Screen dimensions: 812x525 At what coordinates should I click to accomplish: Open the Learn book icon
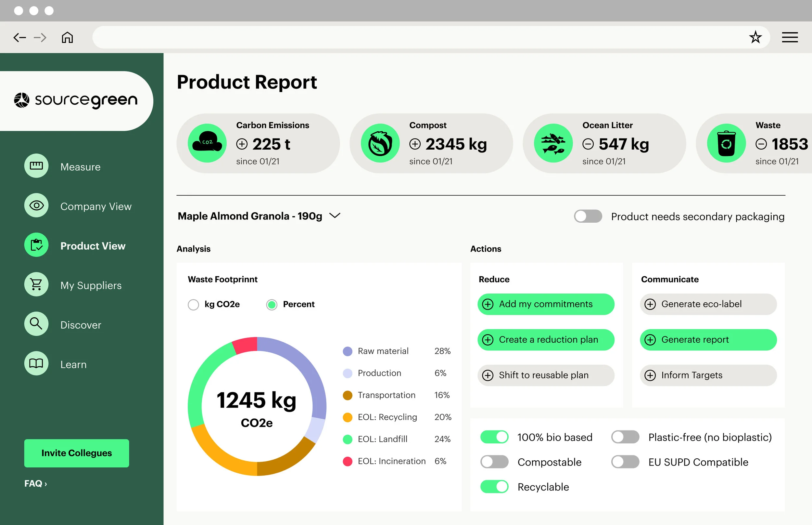[x=36, y=363]
